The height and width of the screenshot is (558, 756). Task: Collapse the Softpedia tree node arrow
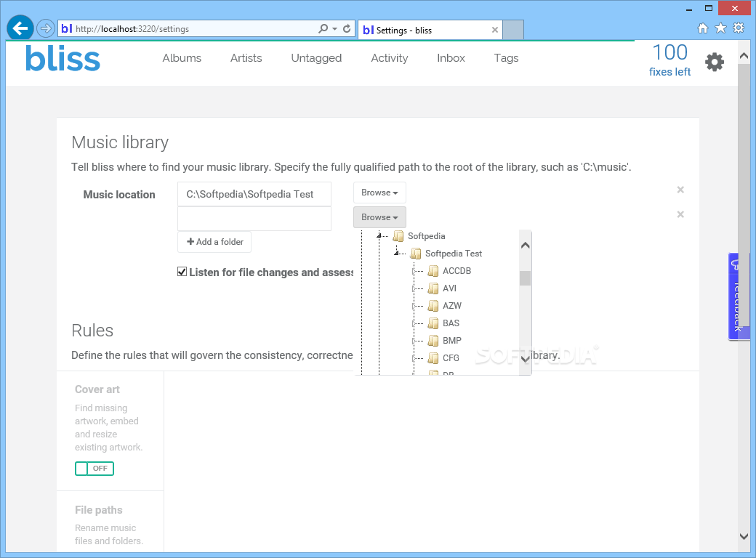click(x=379, y=235)
